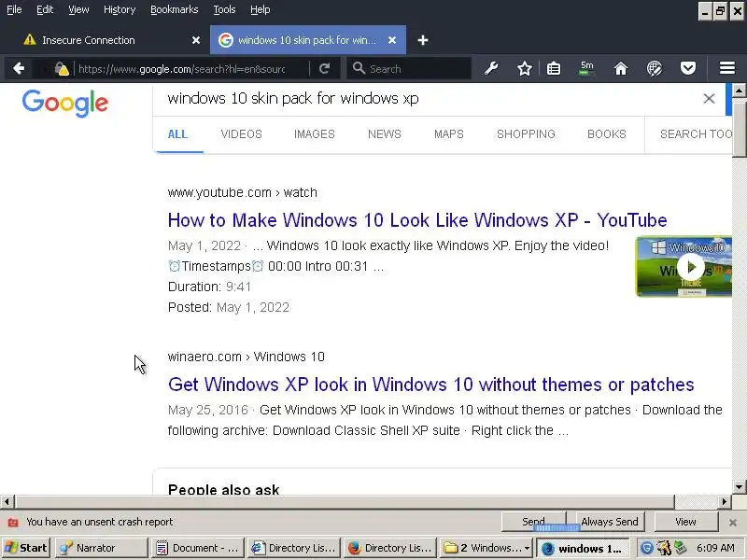The height and width of the screenshot is (560, 747).
Task: Open Get Windows XP look in Windows 10 link
Action: pyautogui.click(x=430, y=385)
